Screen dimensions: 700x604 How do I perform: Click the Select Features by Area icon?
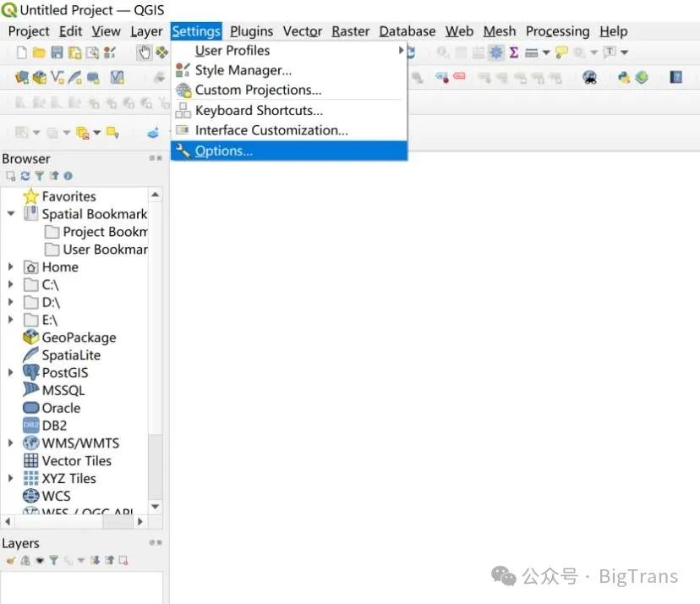coord(21,132)
